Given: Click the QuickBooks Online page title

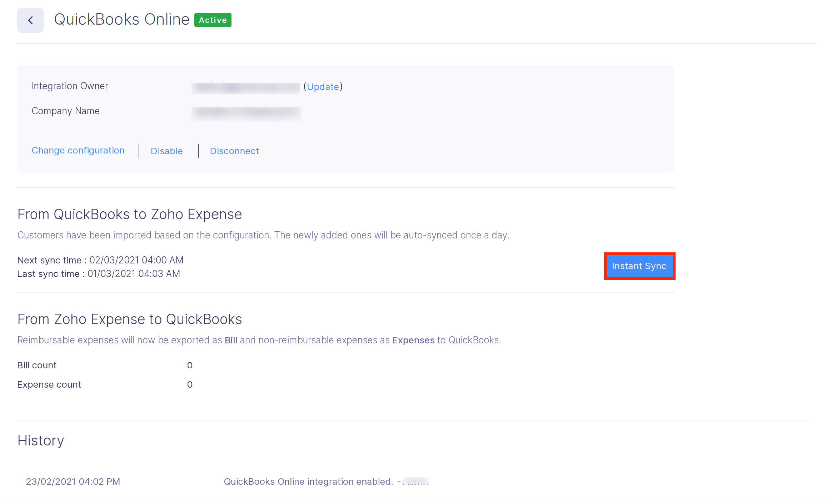Looking at the screenshot, I should [x=121, y=20].
